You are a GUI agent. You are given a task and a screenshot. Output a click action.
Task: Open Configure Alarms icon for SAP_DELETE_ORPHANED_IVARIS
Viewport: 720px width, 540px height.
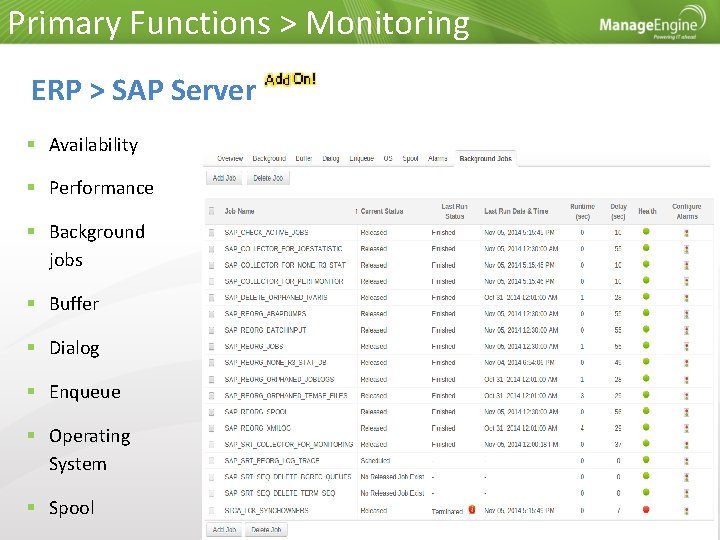point(686,298)
